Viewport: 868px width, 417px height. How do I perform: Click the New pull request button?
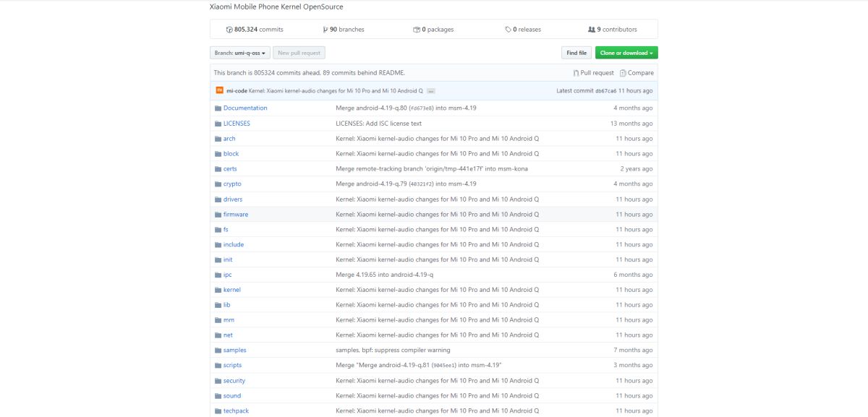[x=299, y=53]
